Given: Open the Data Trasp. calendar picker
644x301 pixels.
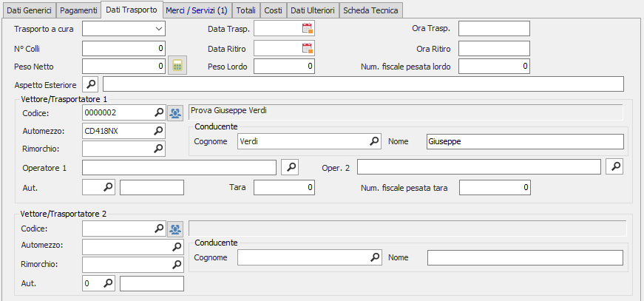Looking at the screenshot, I should tap(308, 29).
